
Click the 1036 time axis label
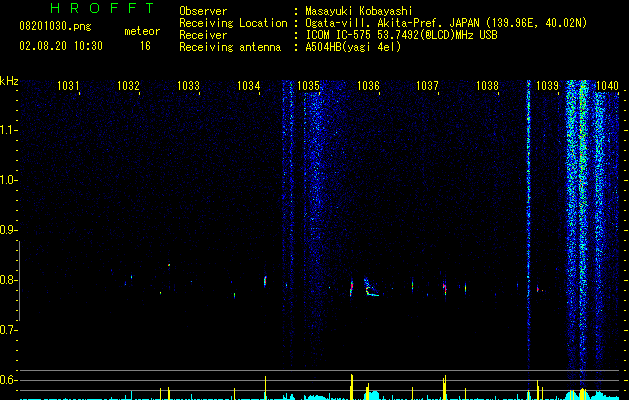pos(368,86)
